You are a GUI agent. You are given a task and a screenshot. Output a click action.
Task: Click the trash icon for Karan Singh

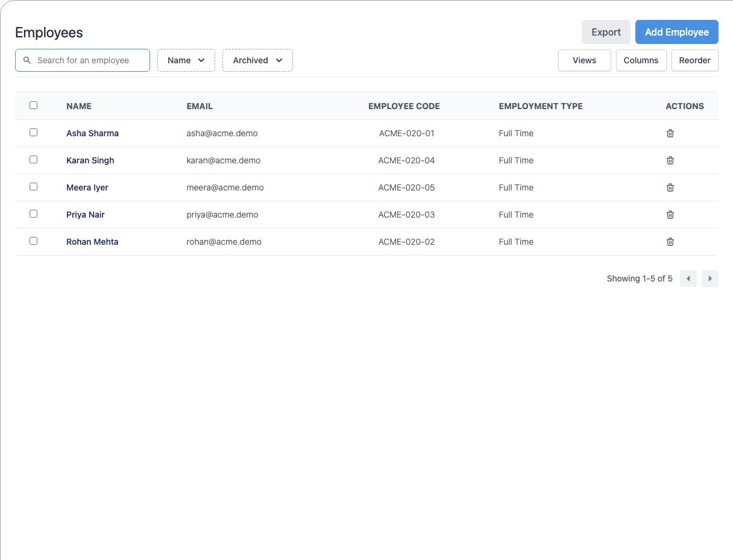click(x=670, y=160)
